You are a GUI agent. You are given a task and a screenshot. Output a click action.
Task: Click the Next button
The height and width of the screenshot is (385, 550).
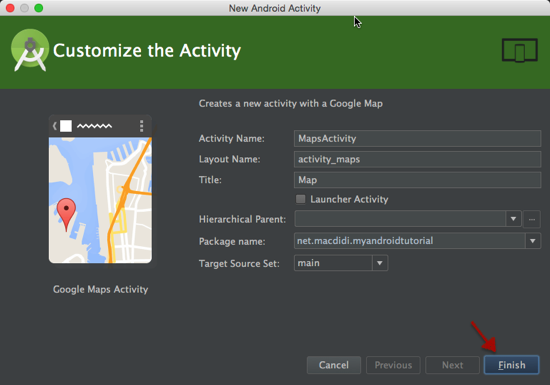pyautogui.click(x=452, y=365)
